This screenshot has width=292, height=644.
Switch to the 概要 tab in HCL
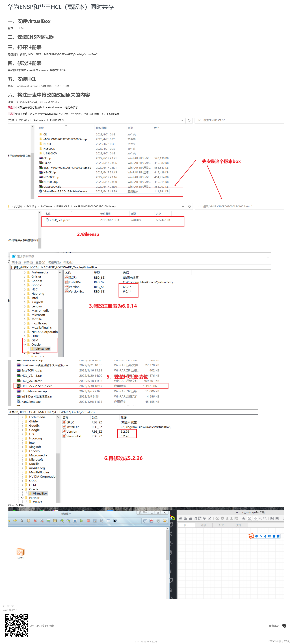pos(204,525)
